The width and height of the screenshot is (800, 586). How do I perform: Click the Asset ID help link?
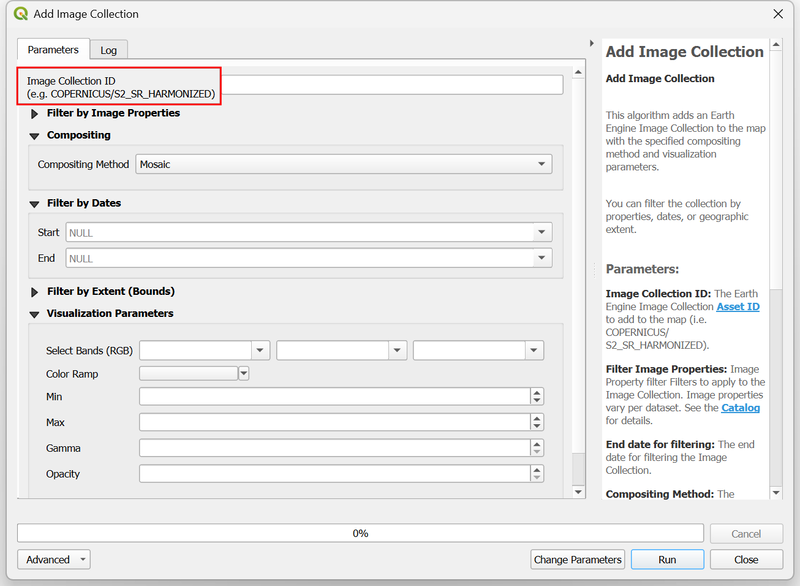click(x=738, y=306)
